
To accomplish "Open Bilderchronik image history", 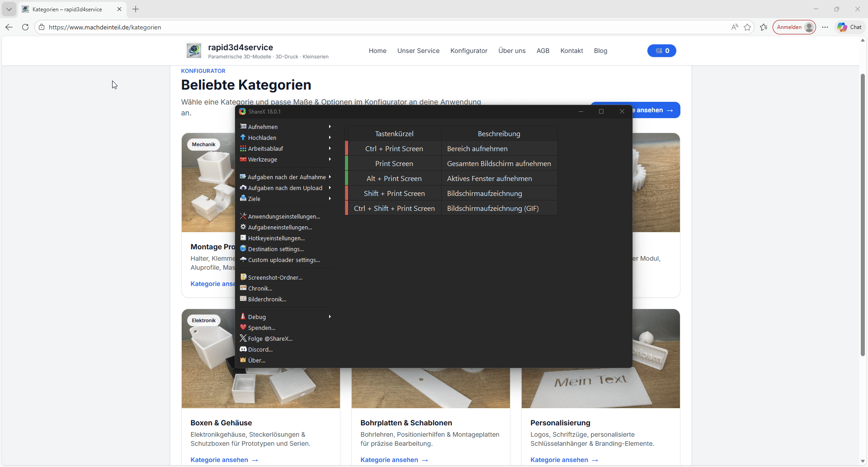I will pos(267,299).
